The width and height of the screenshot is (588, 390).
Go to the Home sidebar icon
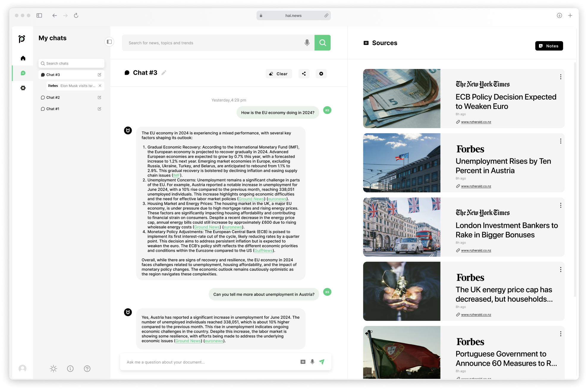23,58
